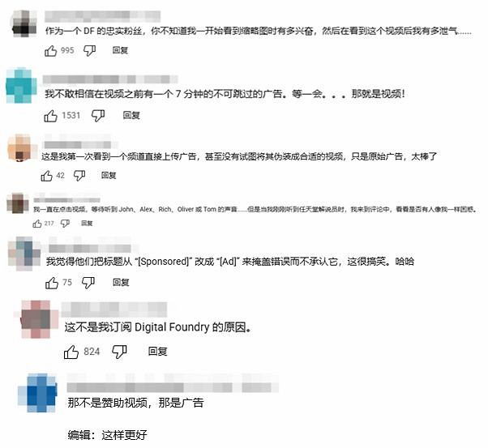Reply to the comment with 42 likes
The width and height of the screenshot is (488, 448).
[109, 176]
